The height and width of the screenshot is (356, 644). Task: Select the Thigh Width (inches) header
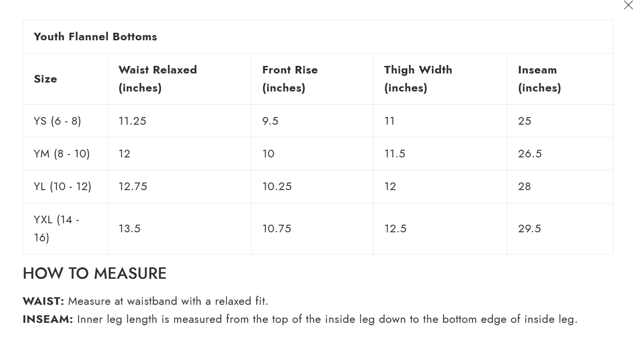[418, 79]
